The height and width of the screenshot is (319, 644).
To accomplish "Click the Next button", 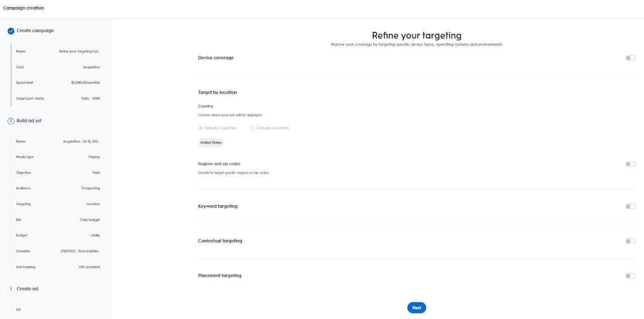I will 417,308.
